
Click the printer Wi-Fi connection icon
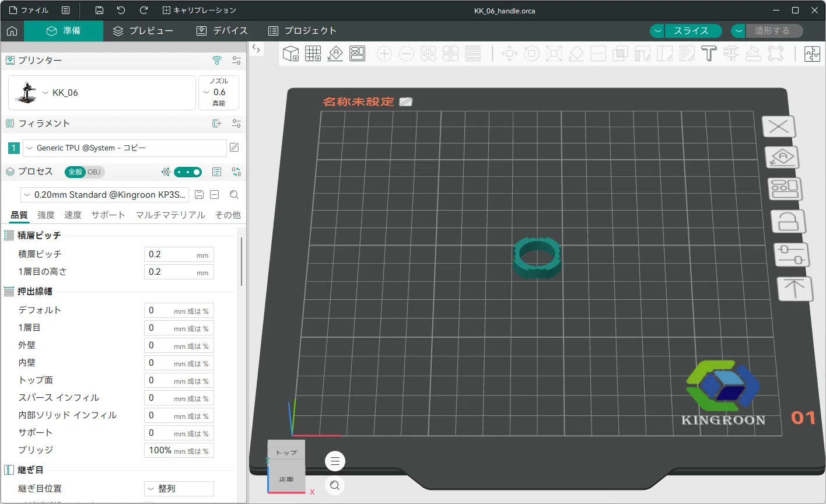pyautogui.click(x=217, y=60)
